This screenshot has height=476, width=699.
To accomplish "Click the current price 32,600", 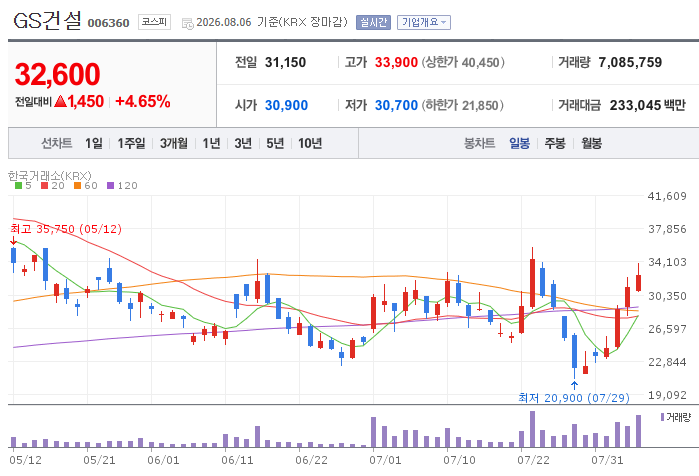I will 58,74.
